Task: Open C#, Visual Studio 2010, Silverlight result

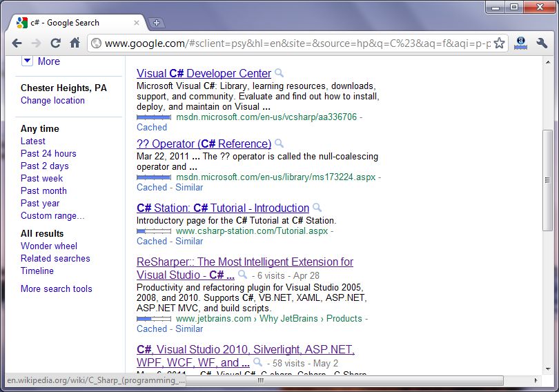Action: (x=246, y=350)
